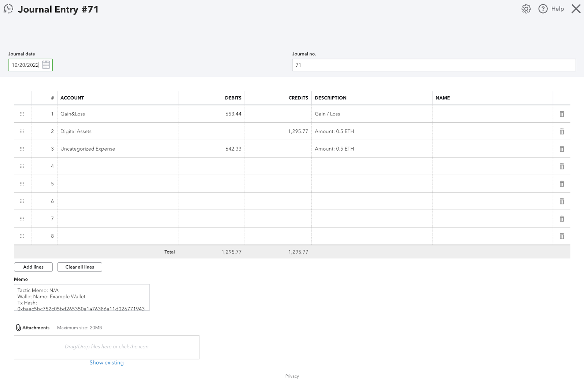Delete the Digital Assets line
The height and width of the screenshot is (392, 584).
pos(562,132)
